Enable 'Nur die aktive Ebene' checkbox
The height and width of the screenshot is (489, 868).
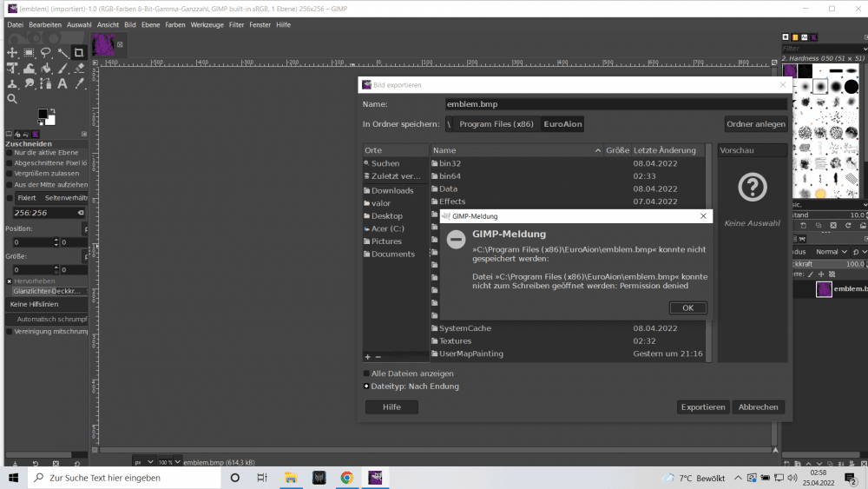pyautogui.click(x=10, y=153)
